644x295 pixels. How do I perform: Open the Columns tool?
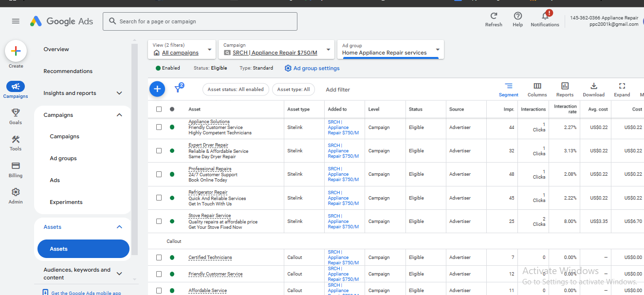[x=537, y=90]
